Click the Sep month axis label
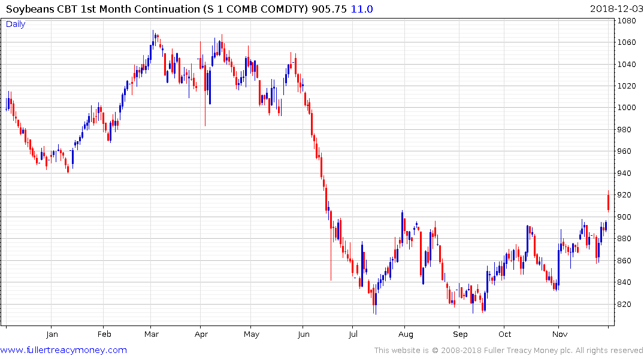 tap(461, 334)
